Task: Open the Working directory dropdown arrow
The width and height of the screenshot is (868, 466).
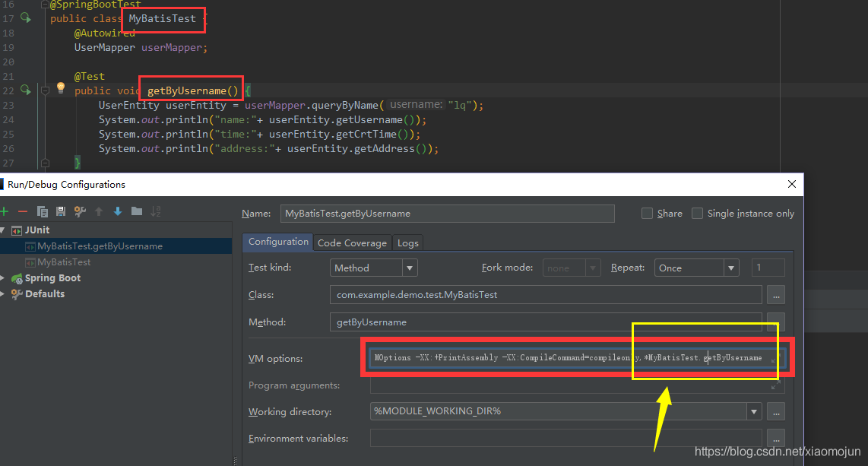Action: [x=753, y=412]
